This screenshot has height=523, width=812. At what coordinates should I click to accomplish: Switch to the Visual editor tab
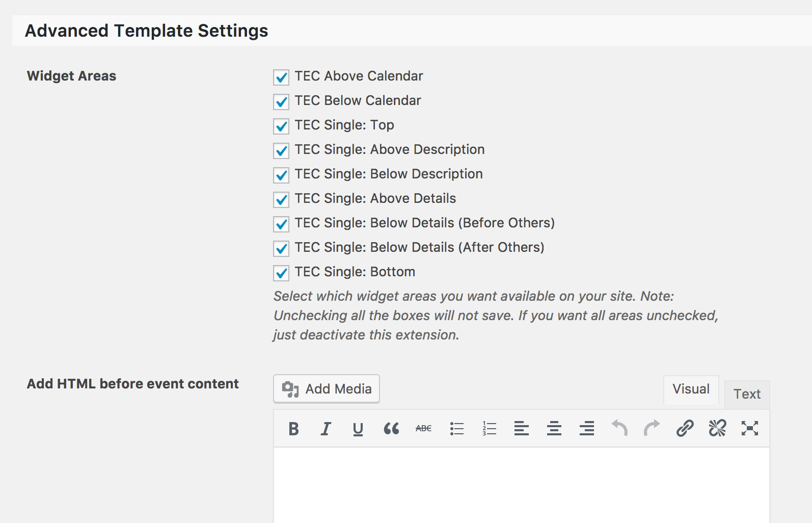tap(691, 389)
